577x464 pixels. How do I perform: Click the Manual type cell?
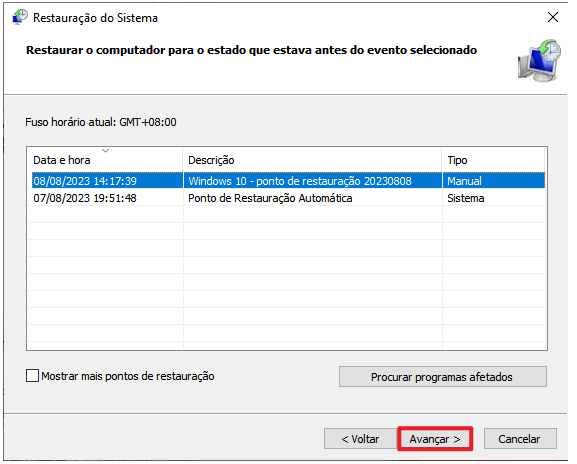(464, 181)
